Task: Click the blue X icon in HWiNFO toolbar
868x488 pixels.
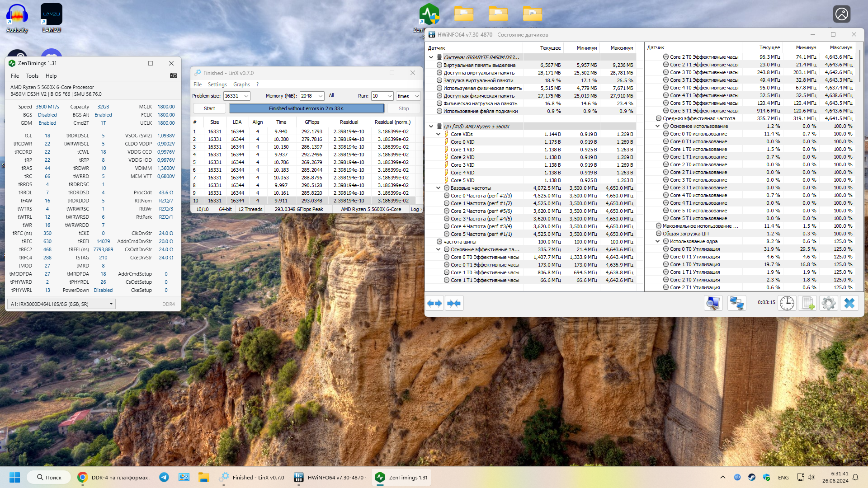Action: [x=849, y=303]
